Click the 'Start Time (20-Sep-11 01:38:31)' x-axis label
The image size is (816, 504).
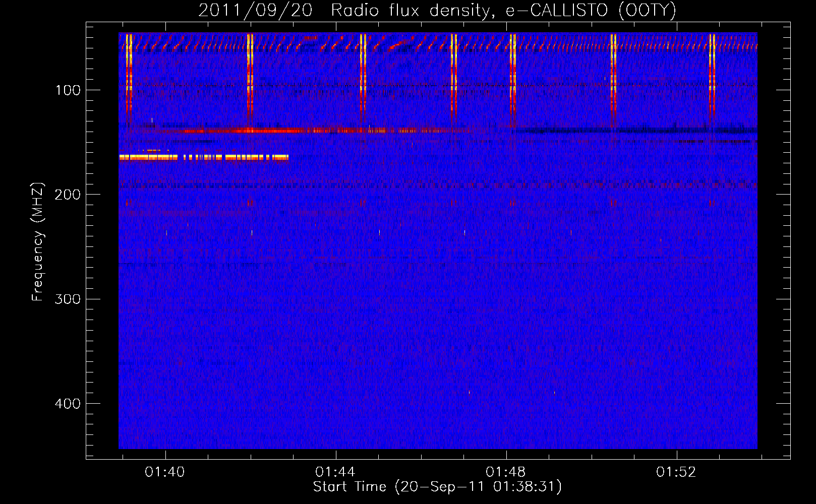[437, 487]
